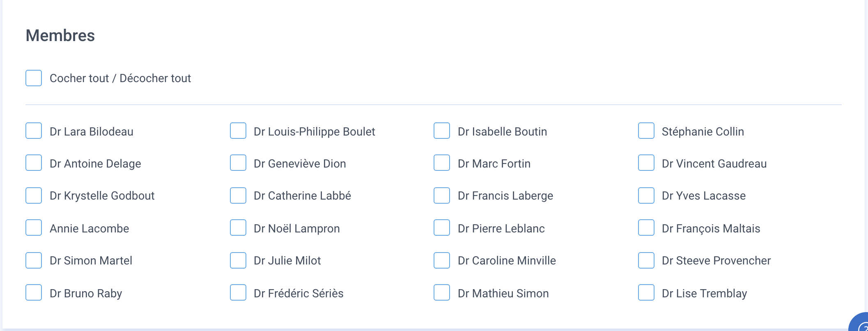Screen dimensions: 868x331
Task: Check Dr Isabelle Boutin
Action: 442,131
